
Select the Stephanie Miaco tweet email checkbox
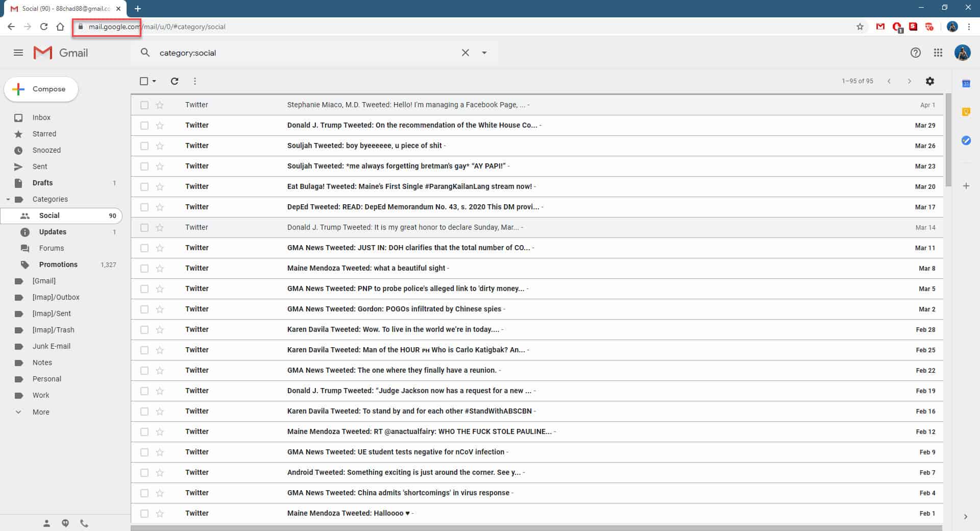(144, 105)
